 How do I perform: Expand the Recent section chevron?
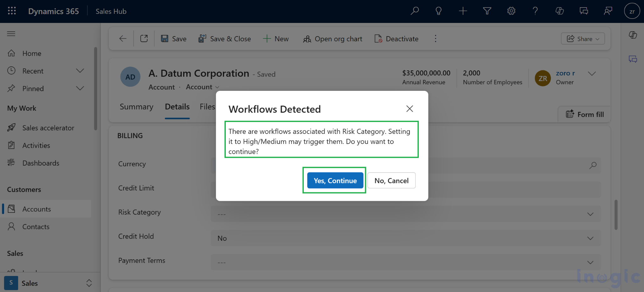(80, 71)
